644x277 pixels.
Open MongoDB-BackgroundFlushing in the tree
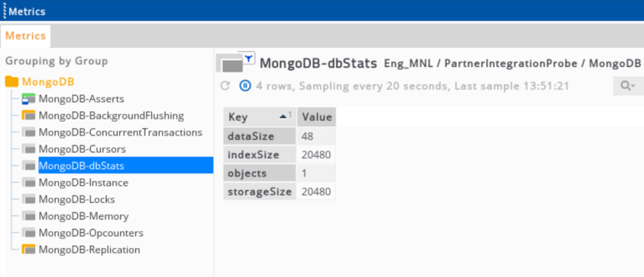coord(111,116)
